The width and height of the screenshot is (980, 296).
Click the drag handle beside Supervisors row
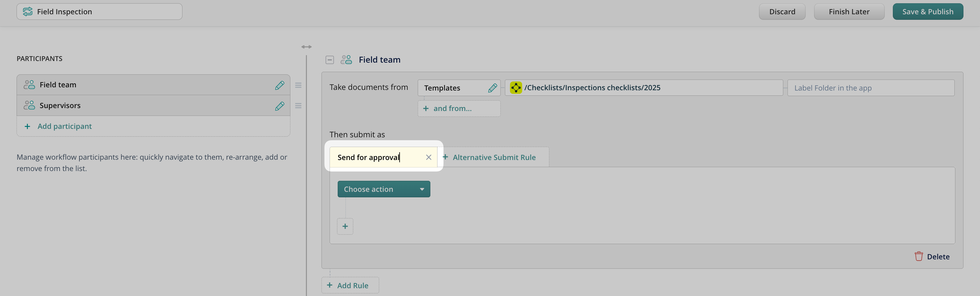(x=298, y=106)
